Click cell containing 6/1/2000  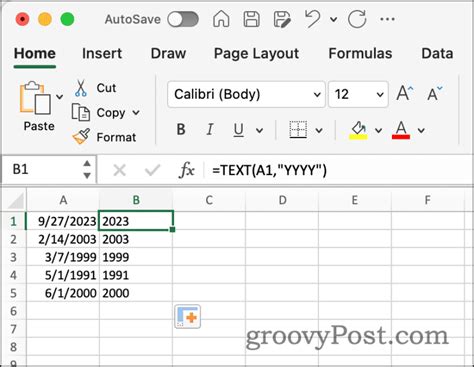point(63,293)
